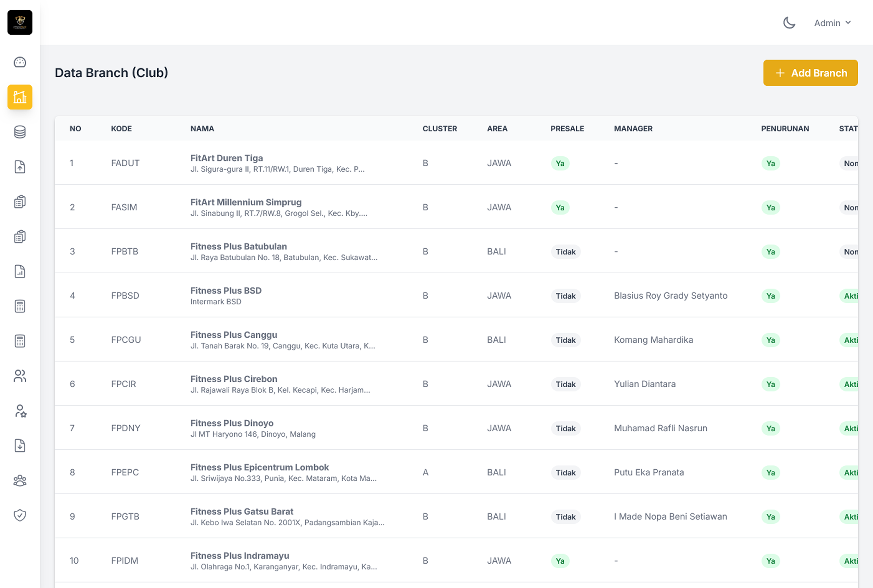Click manager Komang Mahardika

tap(654, 340)
